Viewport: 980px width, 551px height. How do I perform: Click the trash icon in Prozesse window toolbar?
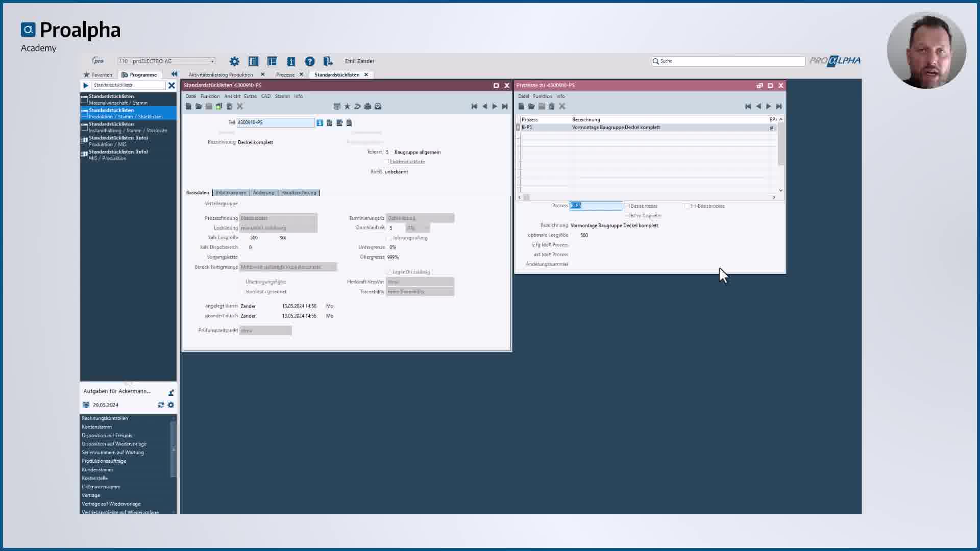(x=552, y=106)
